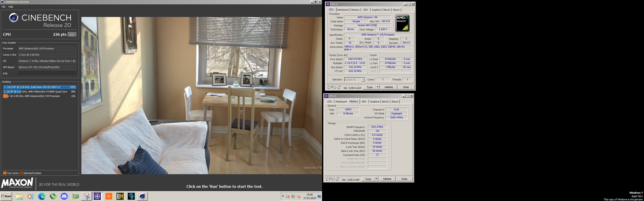Image resolution: width=644 pixels, height=201 pixels.
Task: Click Close button in bottom CPU-Z window
Action: pos(405,179)
